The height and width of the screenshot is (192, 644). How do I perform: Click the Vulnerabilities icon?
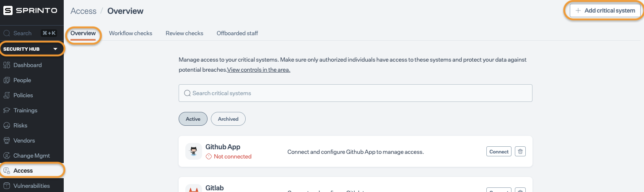coord(7,186)
